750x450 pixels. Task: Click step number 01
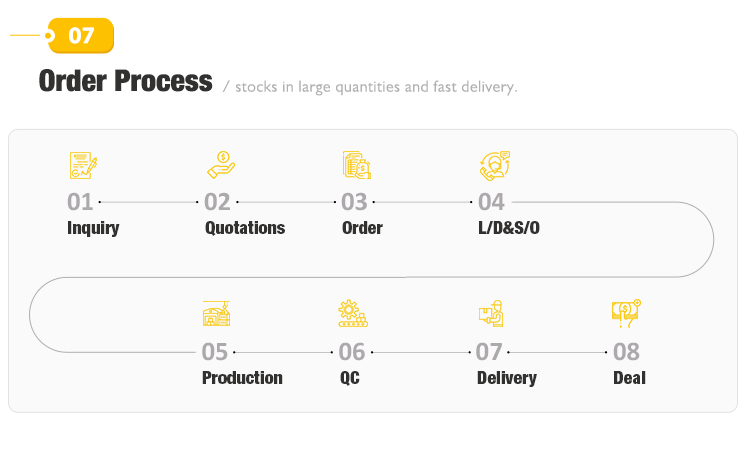(80, 202)
